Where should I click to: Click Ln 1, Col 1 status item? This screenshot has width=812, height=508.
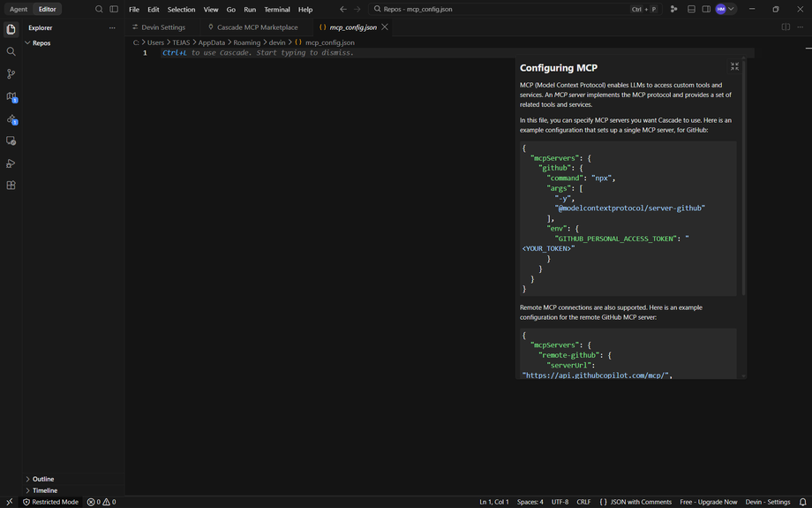[494, 502]
